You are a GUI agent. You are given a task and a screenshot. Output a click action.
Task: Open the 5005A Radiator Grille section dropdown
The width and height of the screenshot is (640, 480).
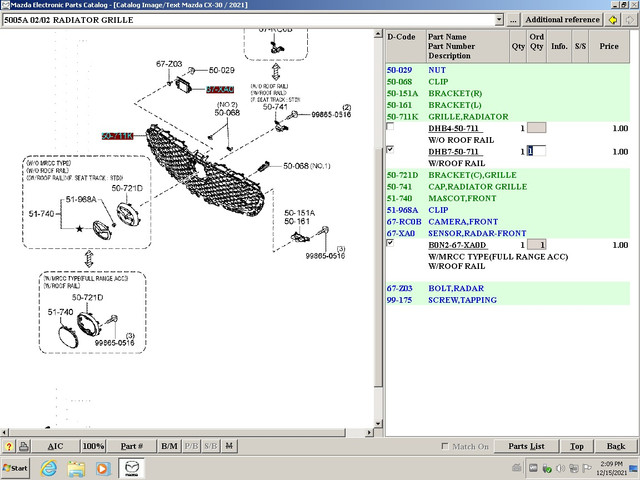point(499,20)
